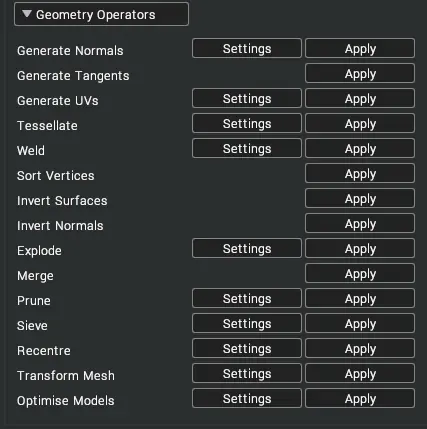Open Explode Settings
Screen dimensions: 427x429
point(247,248)
